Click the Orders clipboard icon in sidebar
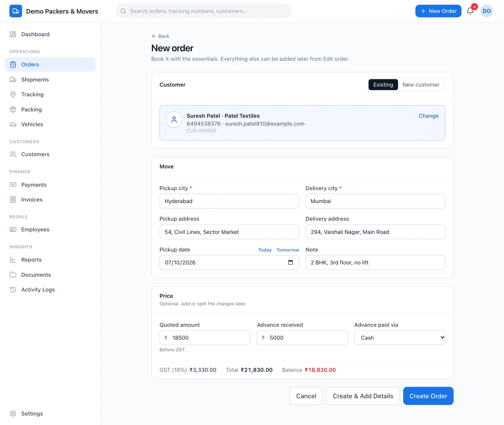The height and width of the screenshot is (425, 504). [13, 65]
